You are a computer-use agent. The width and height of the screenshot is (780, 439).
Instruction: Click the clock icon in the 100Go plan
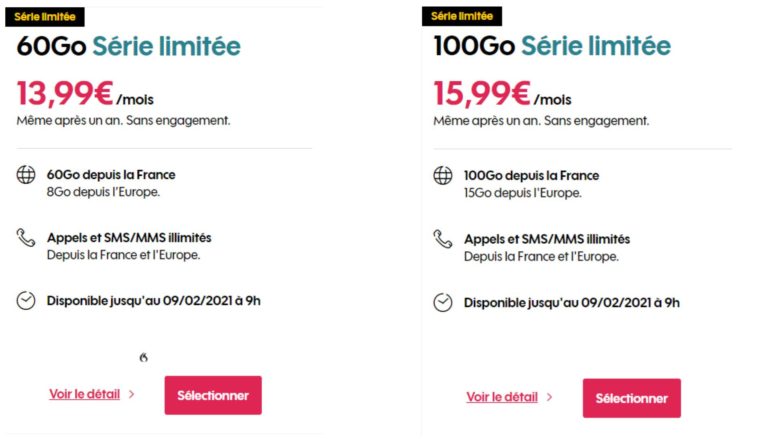click(442, 302)
